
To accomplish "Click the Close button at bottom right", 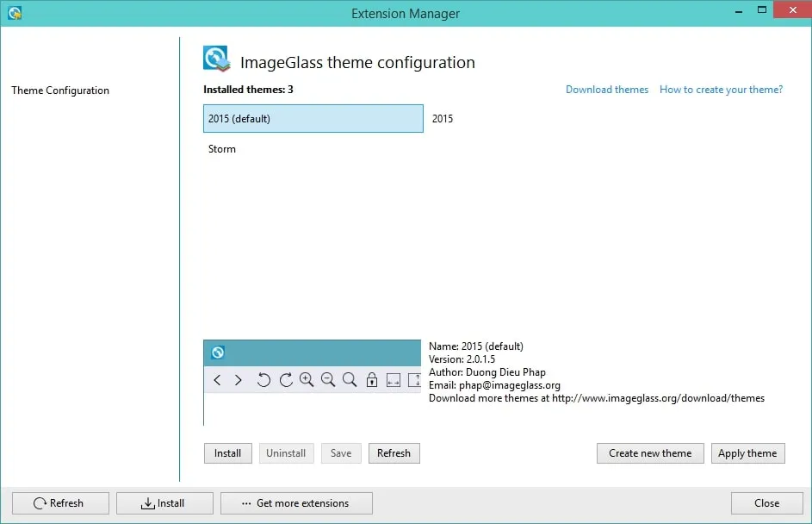I will pyautogui.click(x=767, y=503).
